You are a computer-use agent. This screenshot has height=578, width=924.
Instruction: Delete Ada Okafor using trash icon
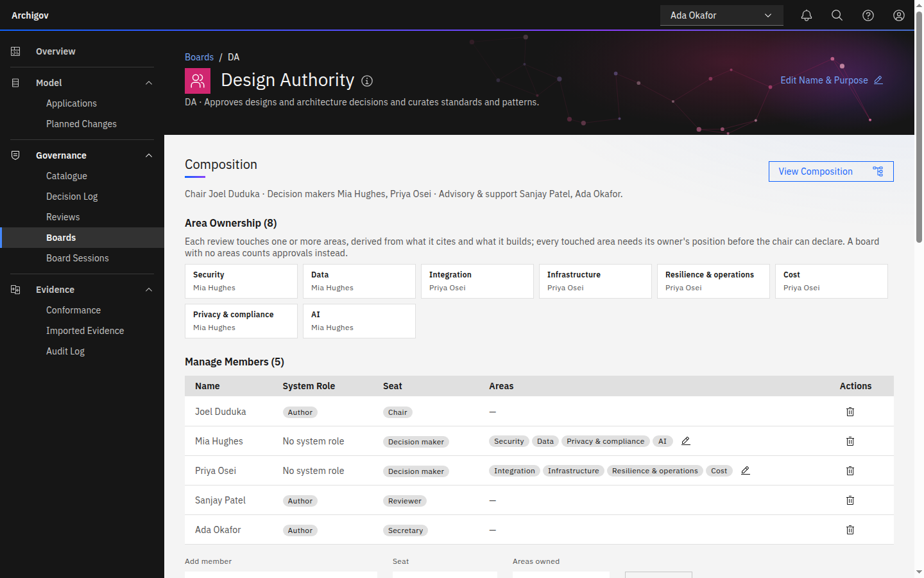[850, 530]
